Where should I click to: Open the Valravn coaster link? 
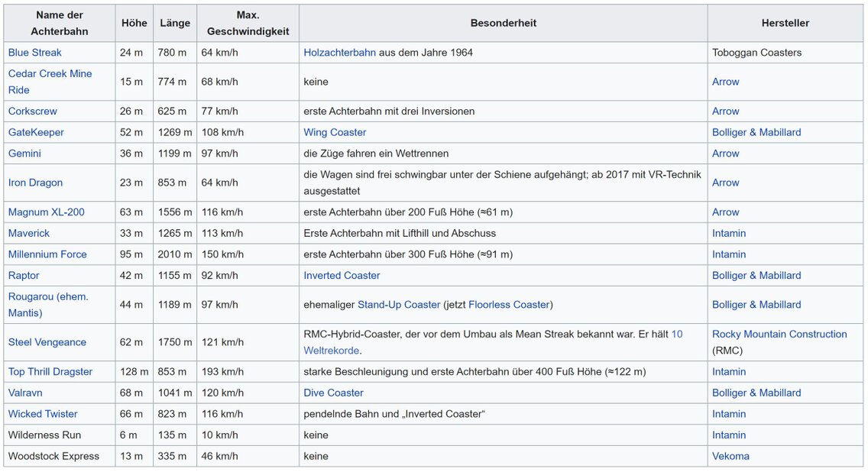click(x=25, y=393)
